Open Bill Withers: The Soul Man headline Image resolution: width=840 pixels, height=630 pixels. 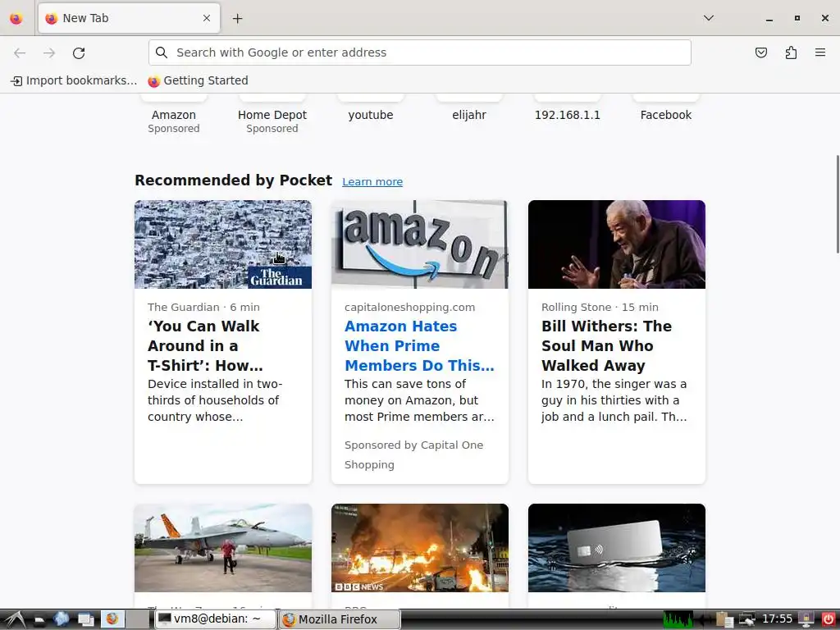pos(606,345)
